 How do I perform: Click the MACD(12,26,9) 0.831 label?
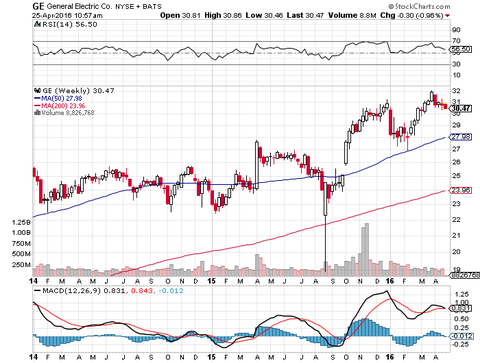(x=80, y=291)
